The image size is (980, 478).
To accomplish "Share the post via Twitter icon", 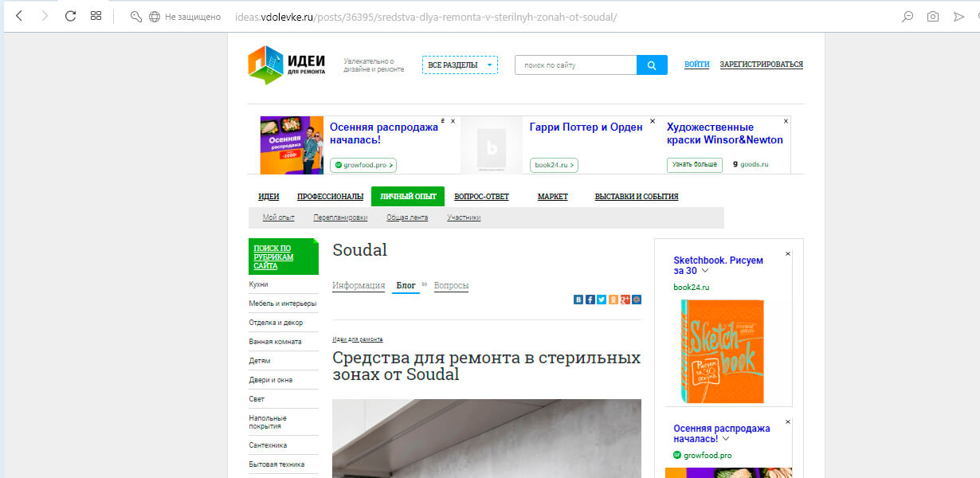I will [602, 300].
